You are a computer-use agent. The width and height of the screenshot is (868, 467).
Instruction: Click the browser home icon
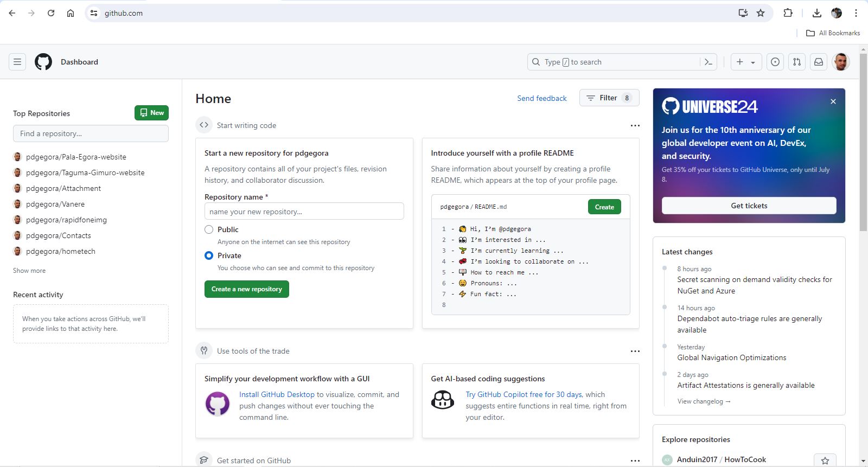tap(71, 13)
